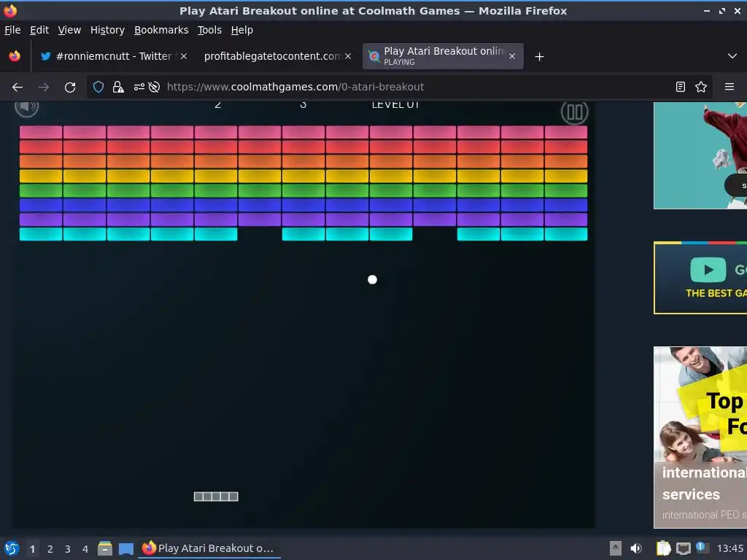Open the Edit menu
747x560 pixels.
click(39, 30)
